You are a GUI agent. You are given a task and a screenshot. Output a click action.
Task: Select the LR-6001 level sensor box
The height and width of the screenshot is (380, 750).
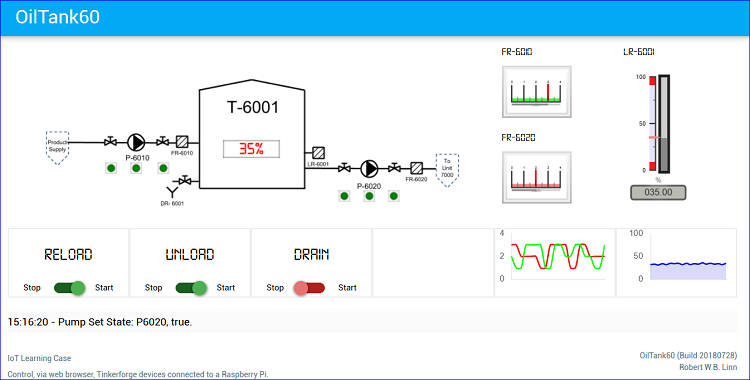pos(319,153)
